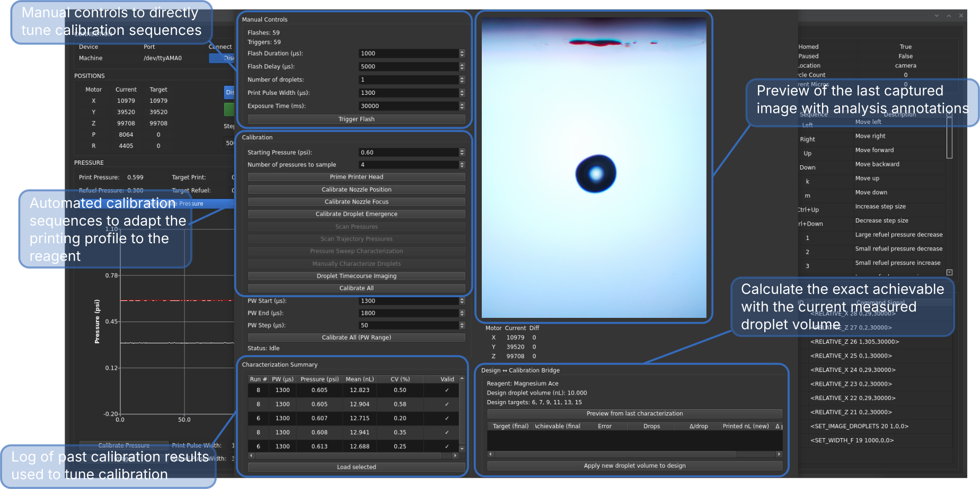Apply new droplet volume to design
Image resolution: width=980 pixels, height=489 pixels.
coord(634,465)
